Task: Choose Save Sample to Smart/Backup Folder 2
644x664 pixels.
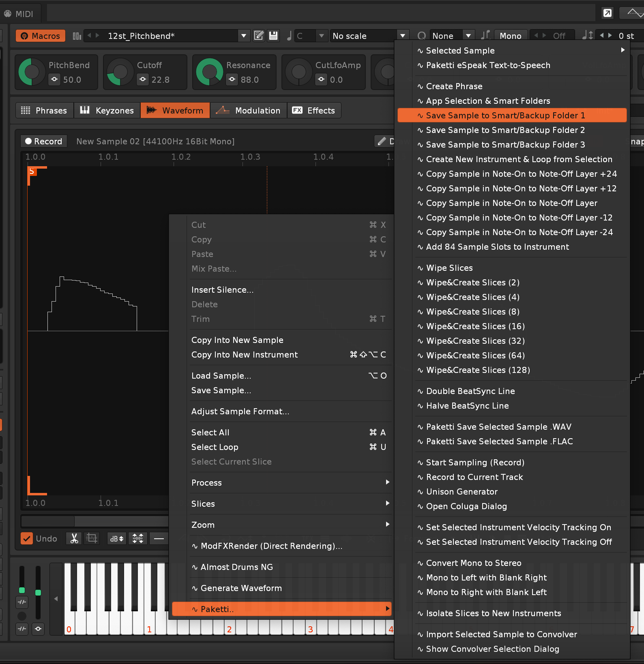Action: [505, 130]
